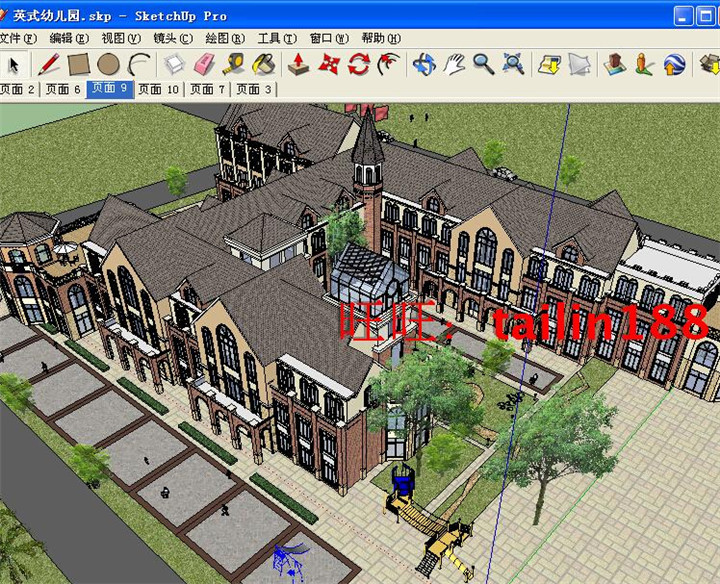Screen dimensions: 720x584
Task: Minimize the SketchUp Pro window
Action: [683, 16]
